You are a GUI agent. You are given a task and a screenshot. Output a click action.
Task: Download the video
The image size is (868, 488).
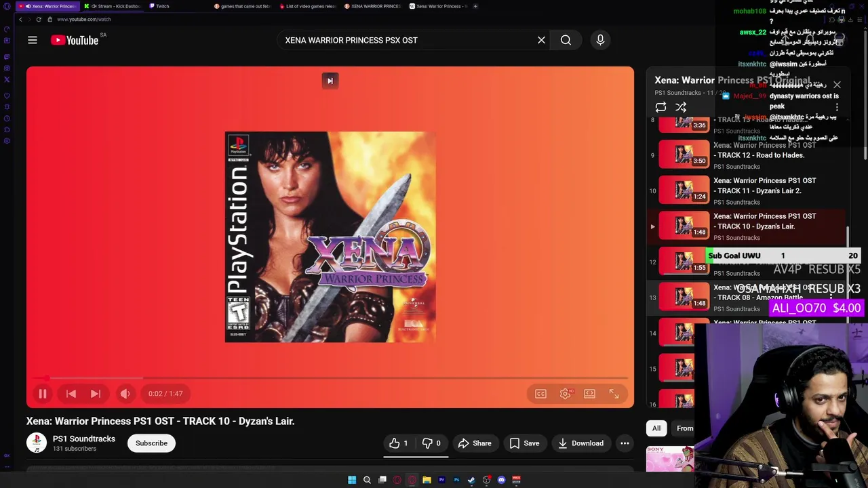pyautogui.click(x=580, y=443)
